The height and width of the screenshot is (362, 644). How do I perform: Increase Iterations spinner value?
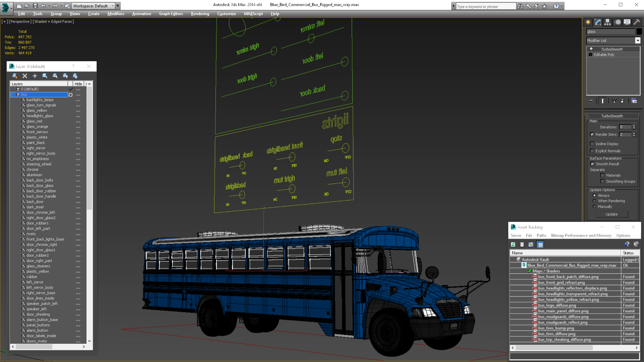click(x=634, y=126)
